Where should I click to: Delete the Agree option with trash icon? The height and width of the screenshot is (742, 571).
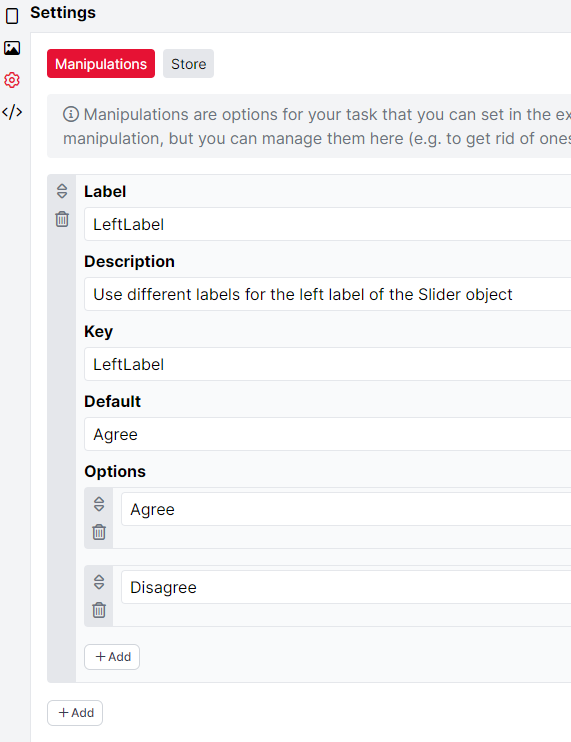(99, 532)
